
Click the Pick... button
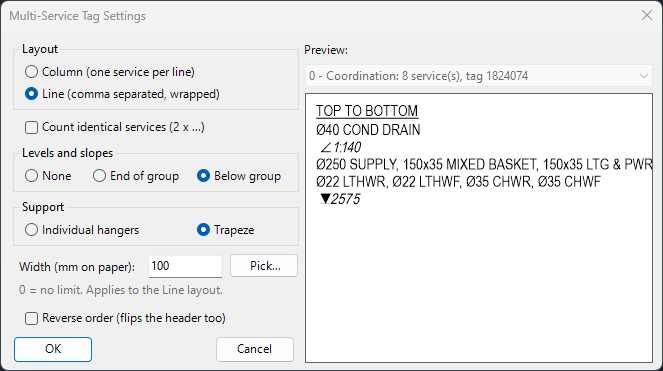point(264,266)
